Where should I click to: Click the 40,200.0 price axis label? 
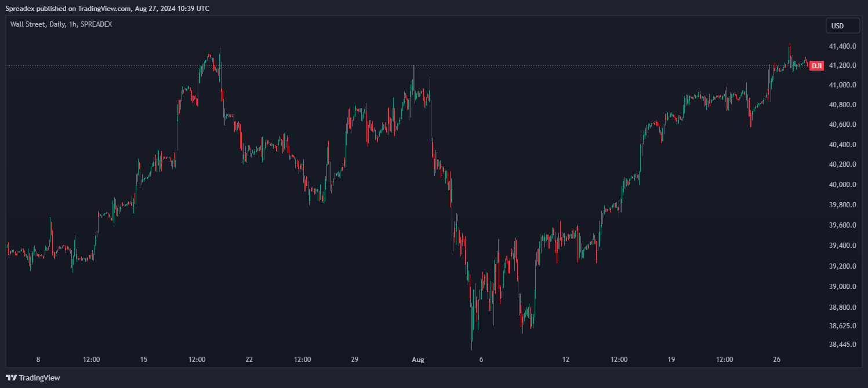(843, 164)
